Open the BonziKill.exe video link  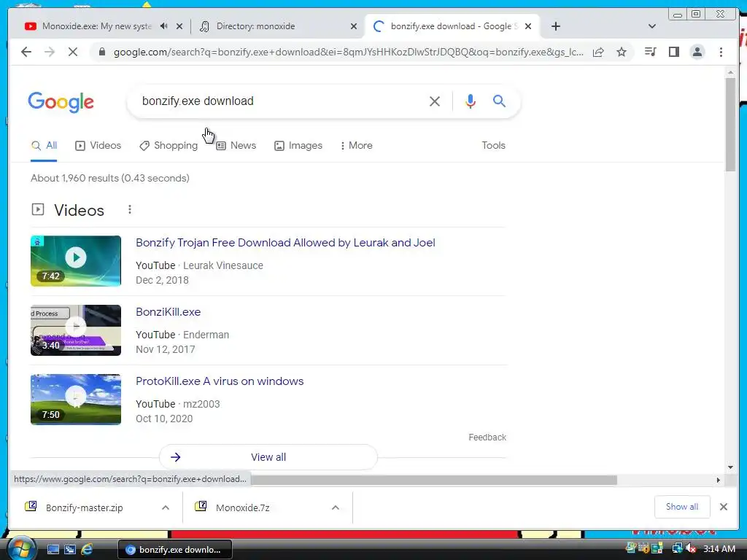click(x=169, y=312)
